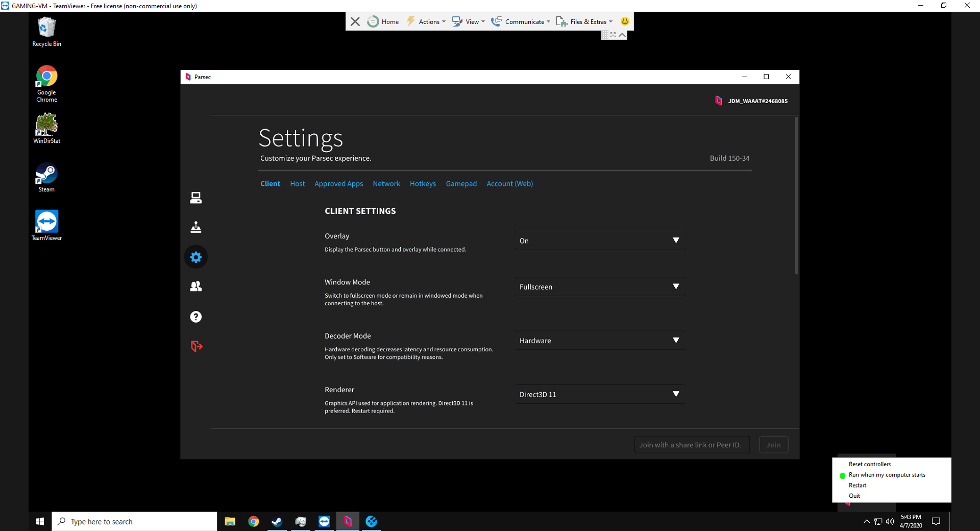Open the Computers page in Parsec sidebar
Image resolution: width=980 pixels, height=531 pixels.
(x=196, y=198)
